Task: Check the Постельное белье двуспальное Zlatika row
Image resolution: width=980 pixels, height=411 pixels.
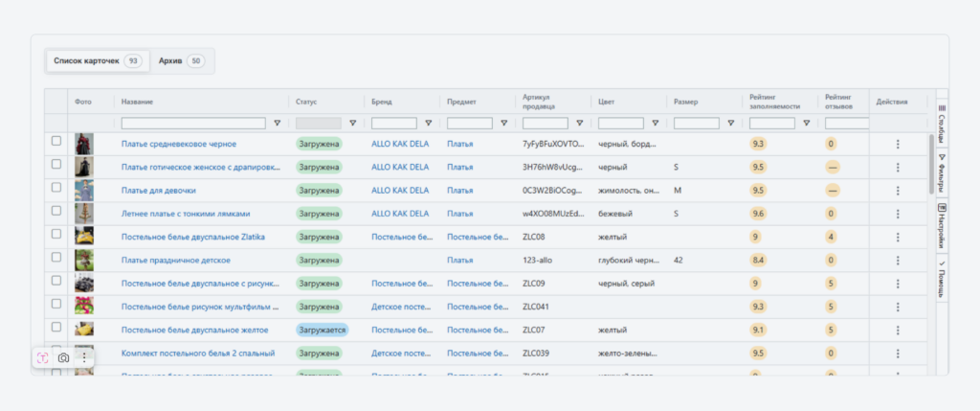Action: [x=56, y=235]
